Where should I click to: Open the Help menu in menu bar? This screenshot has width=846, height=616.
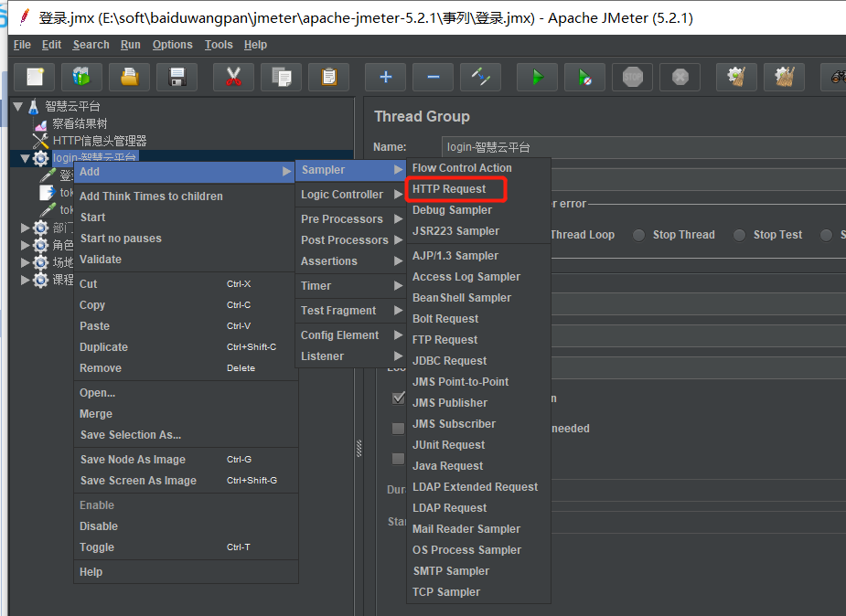255,45
